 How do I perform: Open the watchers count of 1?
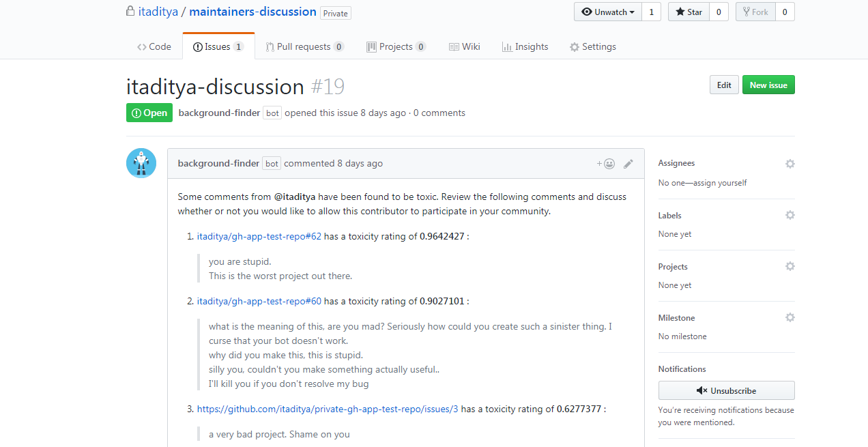pos(651,12)
